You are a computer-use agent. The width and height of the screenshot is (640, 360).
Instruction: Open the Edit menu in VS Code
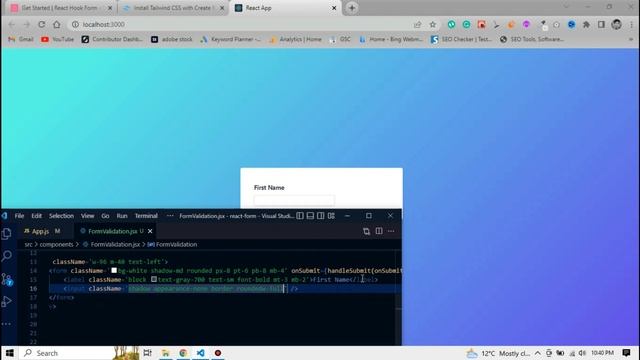point(37,216)
